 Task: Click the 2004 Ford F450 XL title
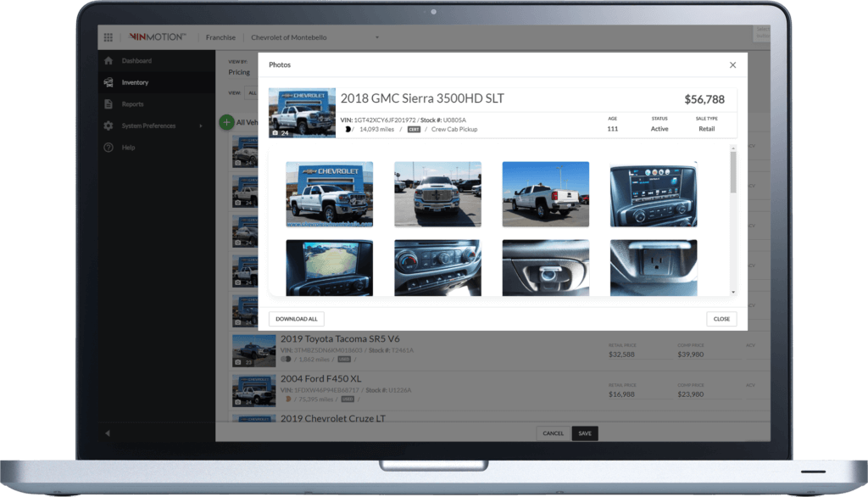320,378
